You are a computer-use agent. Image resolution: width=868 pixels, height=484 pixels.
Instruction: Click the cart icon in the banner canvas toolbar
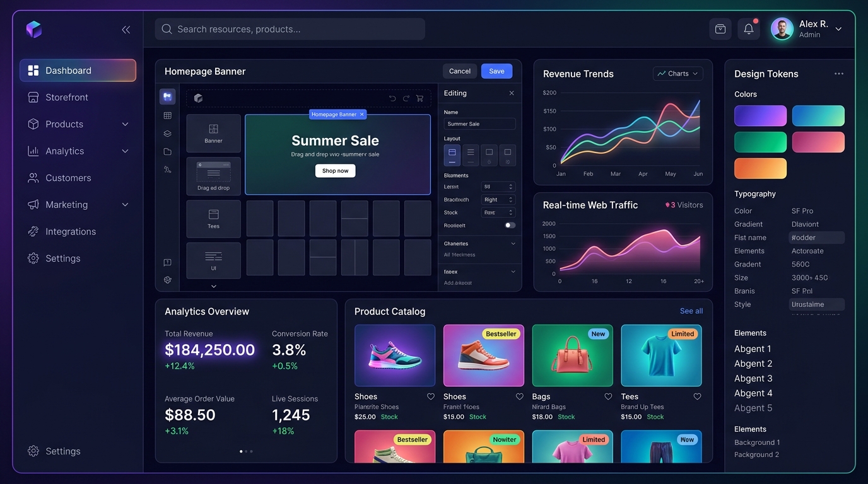click(420, 98)
